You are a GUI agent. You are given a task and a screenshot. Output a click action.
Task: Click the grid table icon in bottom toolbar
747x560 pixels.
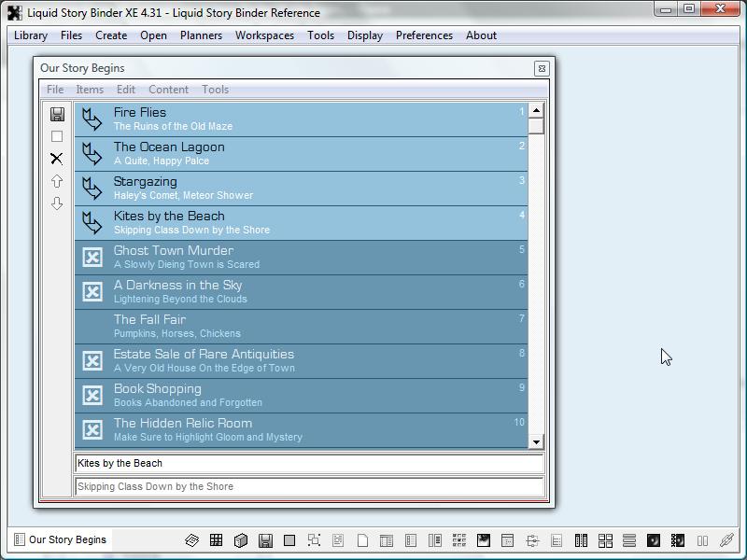(216, 540)
